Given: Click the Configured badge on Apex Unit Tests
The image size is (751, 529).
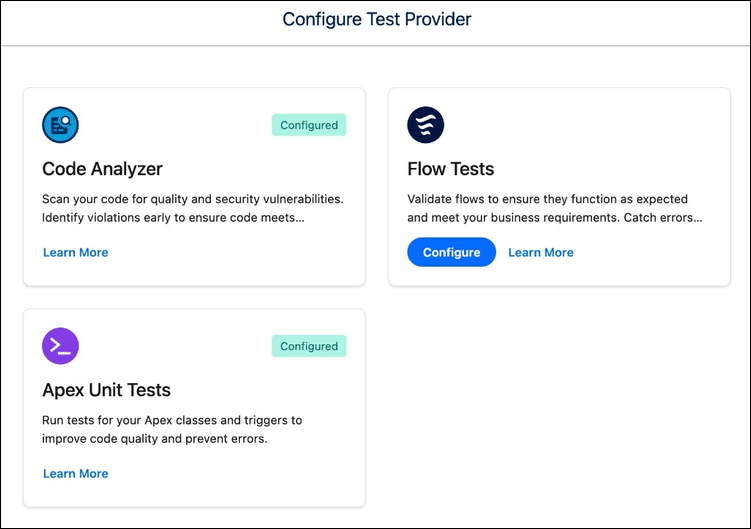Looking at the screenshot, I should point(309,346).
